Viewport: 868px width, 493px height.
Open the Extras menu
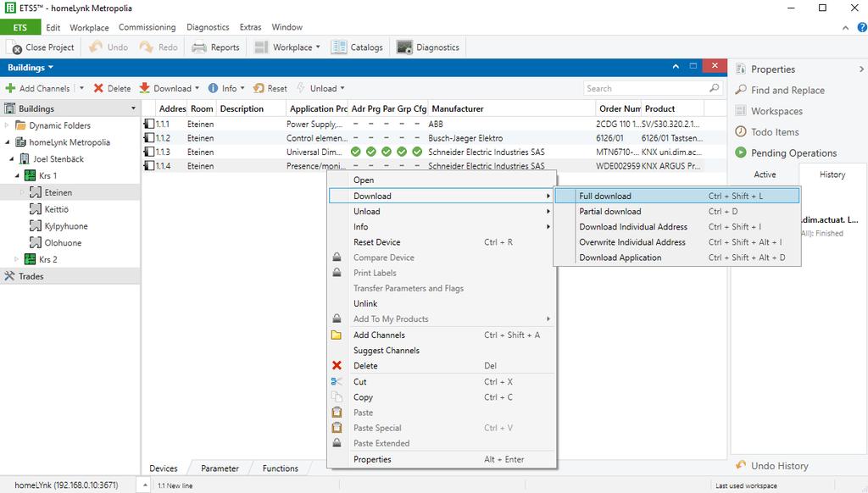[250, 27]
